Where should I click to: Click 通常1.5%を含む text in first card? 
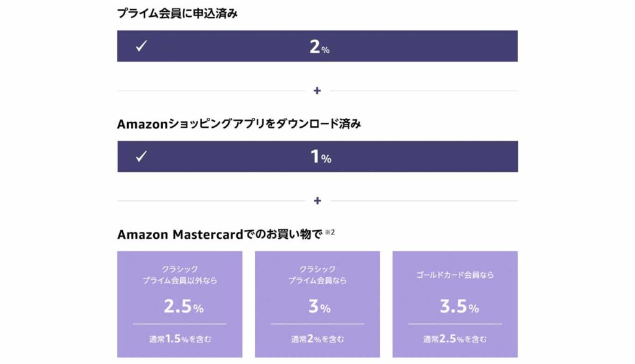tap(180, 339)
